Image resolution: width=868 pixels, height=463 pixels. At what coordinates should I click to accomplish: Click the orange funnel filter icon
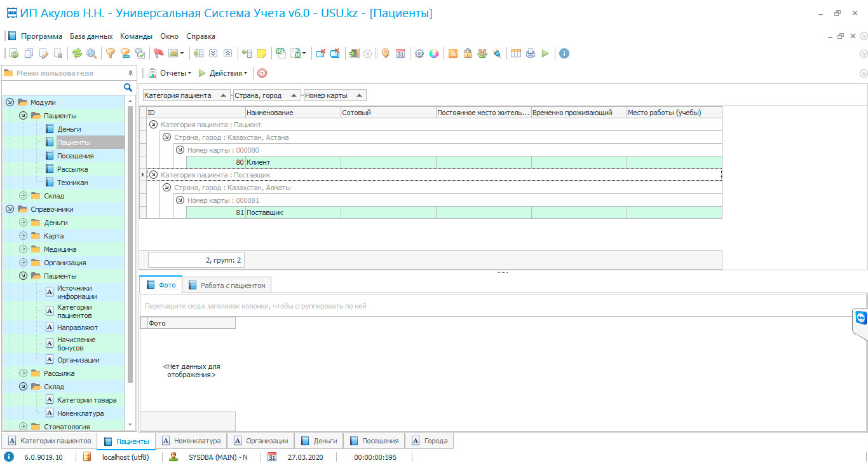[x=111, y=53]
